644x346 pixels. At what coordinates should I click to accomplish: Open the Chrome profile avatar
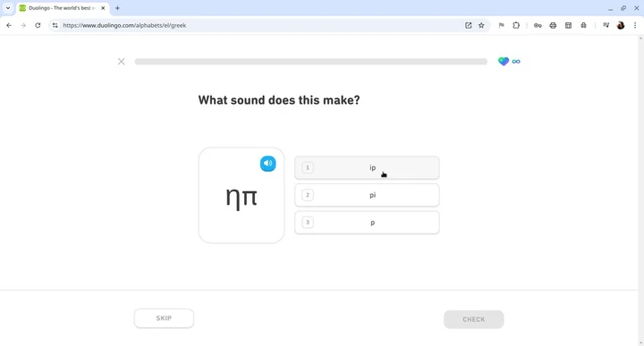click(621, 25)
